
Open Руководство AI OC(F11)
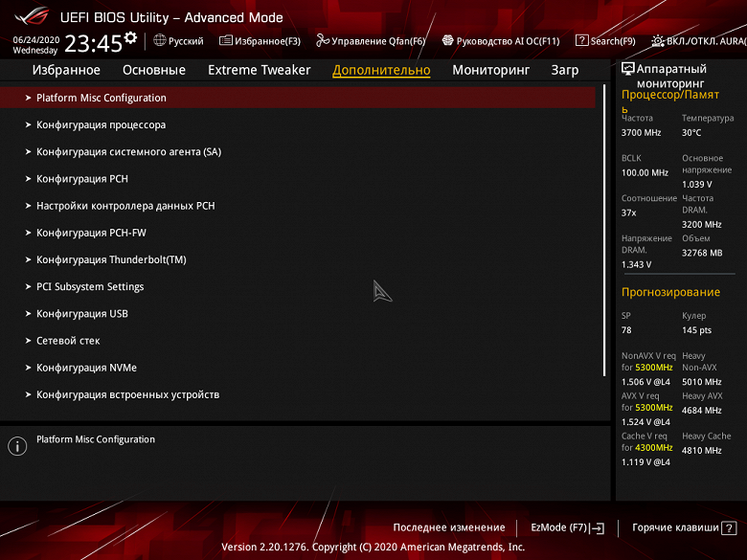[501, 41]
